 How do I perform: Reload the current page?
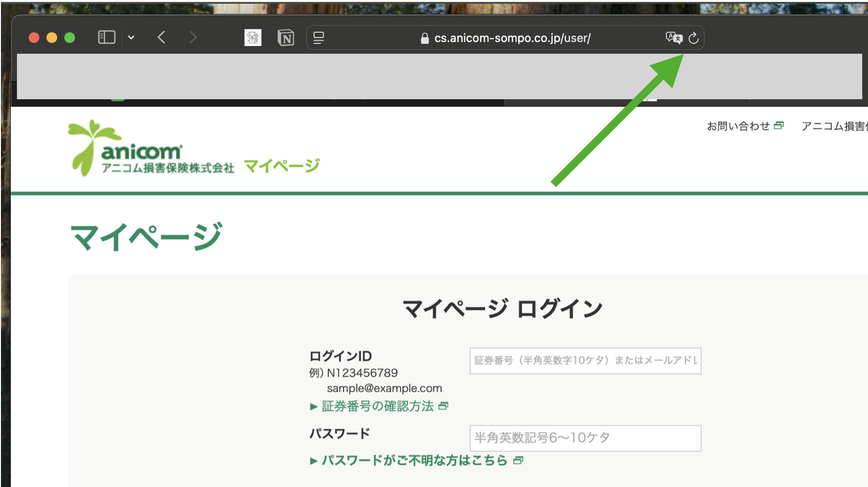coord(694,38)
